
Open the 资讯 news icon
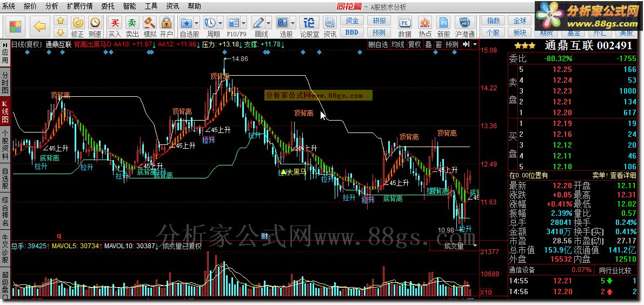click(329, 23)
